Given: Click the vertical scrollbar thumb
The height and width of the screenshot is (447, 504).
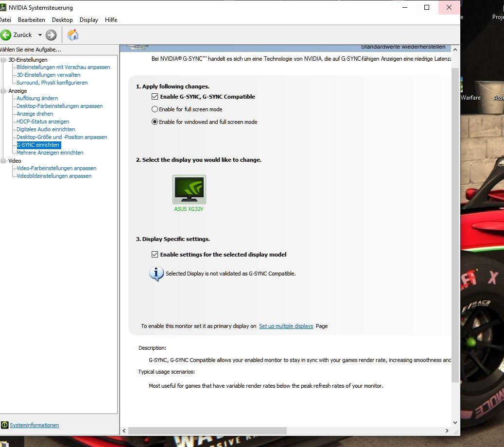Looking at the screenshot, I should coord(455,225).
